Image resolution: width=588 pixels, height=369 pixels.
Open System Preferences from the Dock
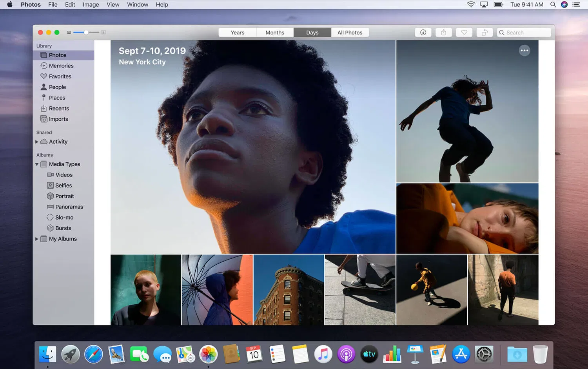pos(484,354)
